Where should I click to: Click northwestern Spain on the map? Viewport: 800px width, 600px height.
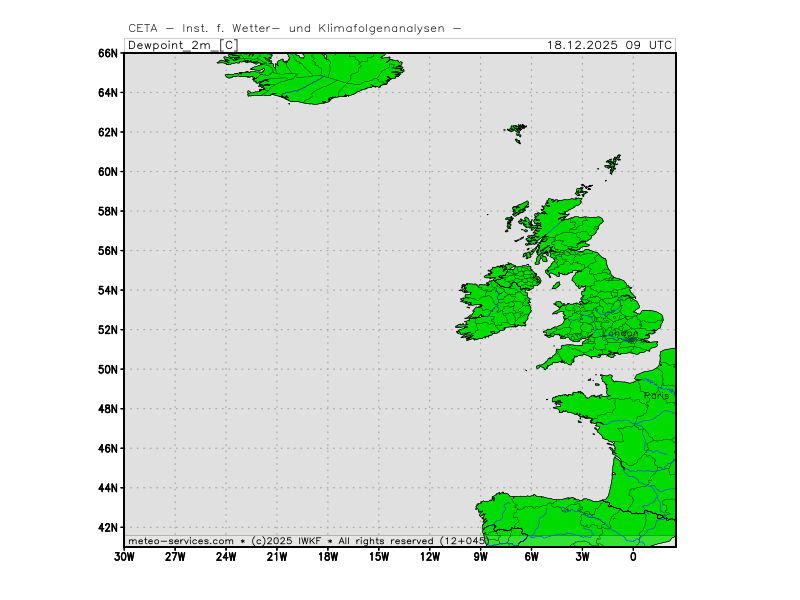pyautogui.click(x=500, y=510)
